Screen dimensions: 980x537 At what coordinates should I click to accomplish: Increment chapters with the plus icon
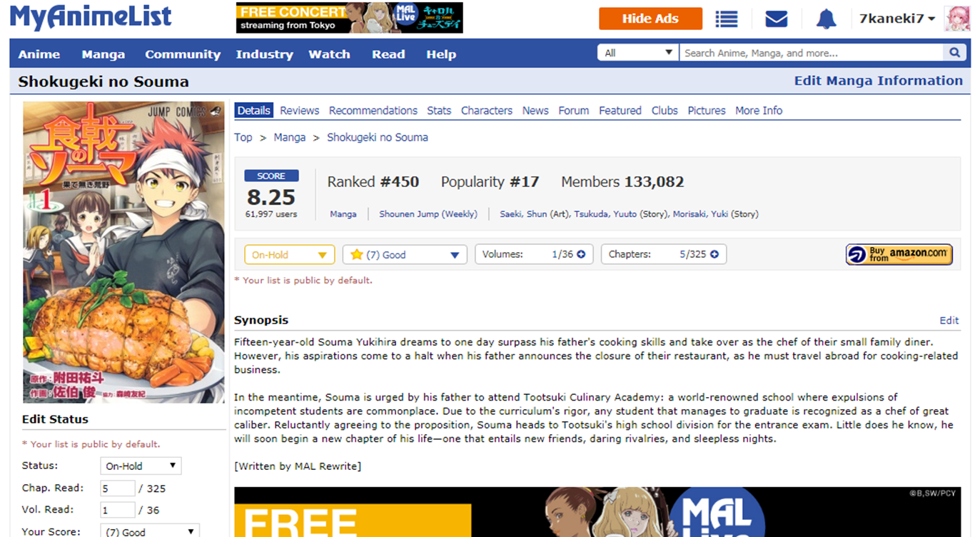(x=714, y=254)
